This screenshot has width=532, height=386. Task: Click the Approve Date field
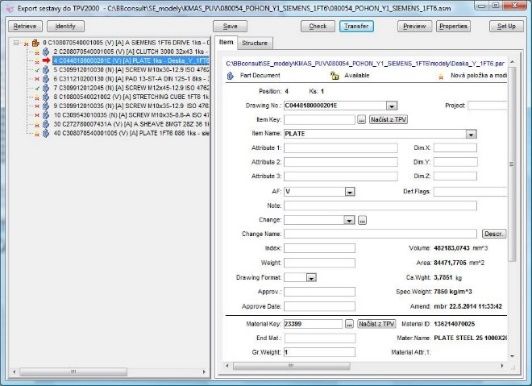coord(320,307)
